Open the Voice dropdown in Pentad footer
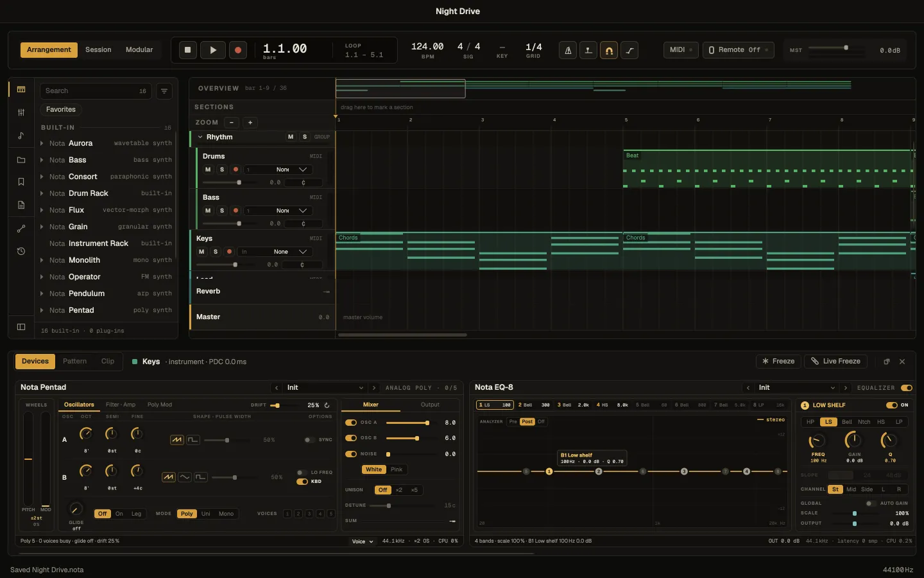The width and height of the screenshot is (924, 578). (363, 541)
